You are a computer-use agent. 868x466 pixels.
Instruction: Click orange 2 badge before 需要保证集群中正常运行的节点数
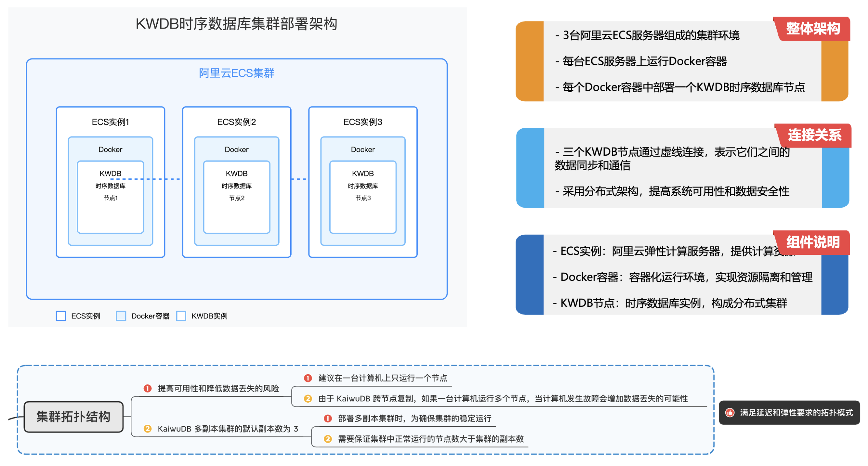click(327, 439)
